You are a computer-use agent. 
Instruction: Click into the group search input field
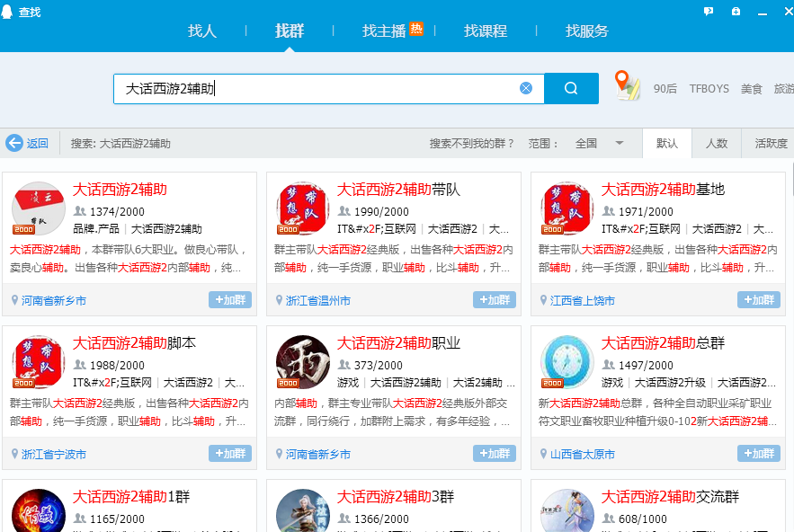[x=315, y=88]
